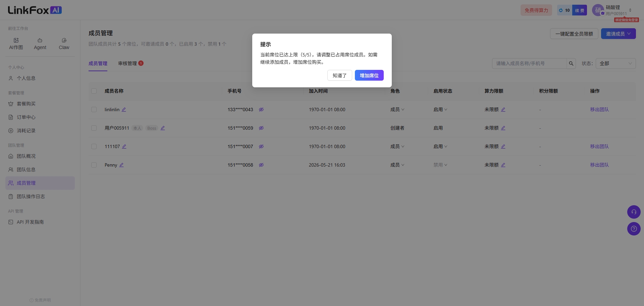644x306 pixels.
Task: Tick the select-all checkbox in table header
Action: click(x=94, y=91)
